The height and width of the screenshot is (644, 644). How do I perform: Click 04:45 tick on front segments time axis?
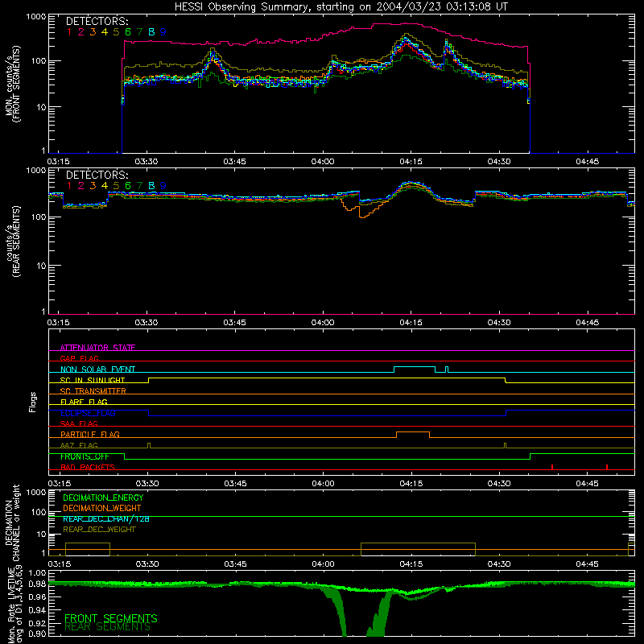pos(588,162)
